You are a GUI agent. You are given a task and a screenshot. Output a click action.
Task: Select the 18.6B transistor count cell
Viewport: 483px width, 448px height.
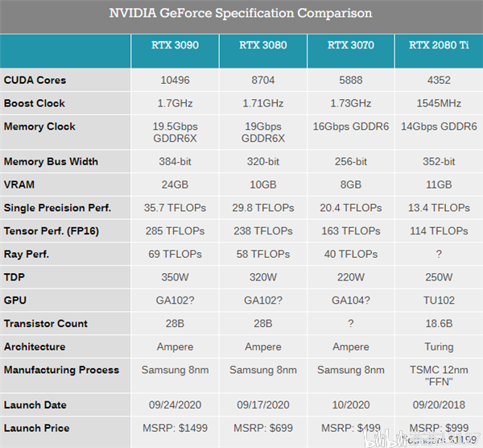[x=439, y=323]
